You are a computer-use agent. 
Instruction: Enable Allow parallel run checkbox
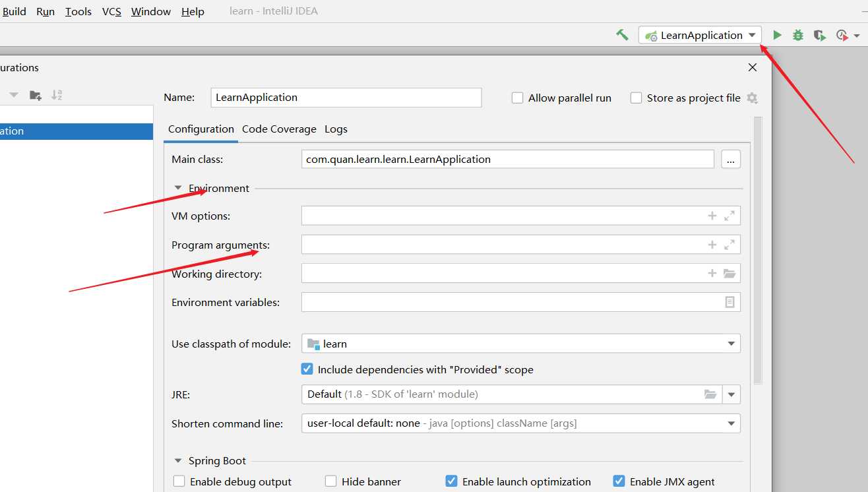518,98
